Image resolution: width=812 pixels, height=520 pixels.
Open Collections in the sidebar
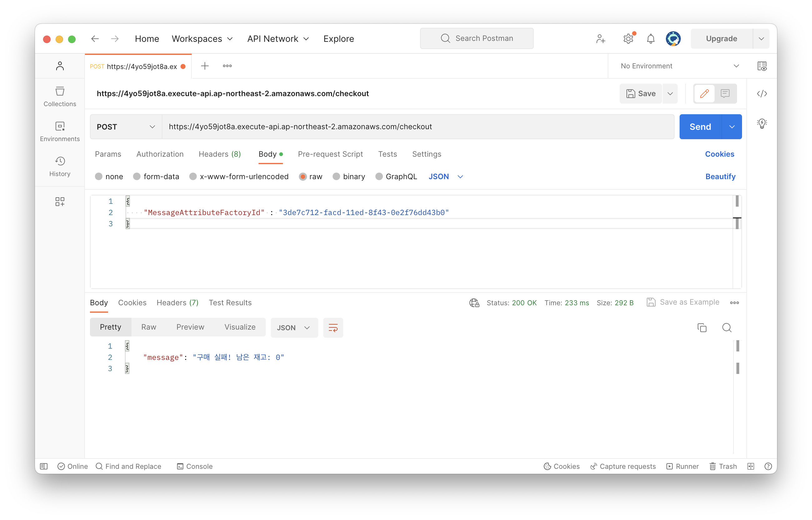(60, 97)
